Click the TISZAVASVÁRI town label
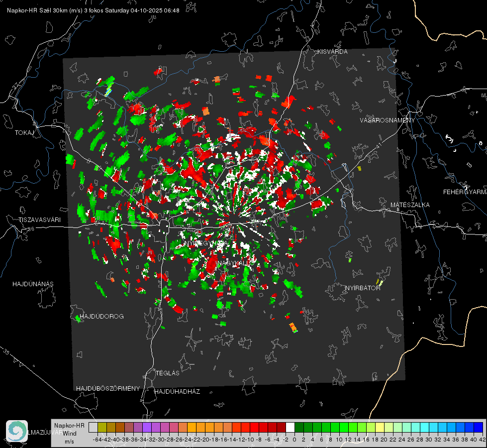This screenshot has height=448, width=487. pyautogui.click(x=40, y=220)
